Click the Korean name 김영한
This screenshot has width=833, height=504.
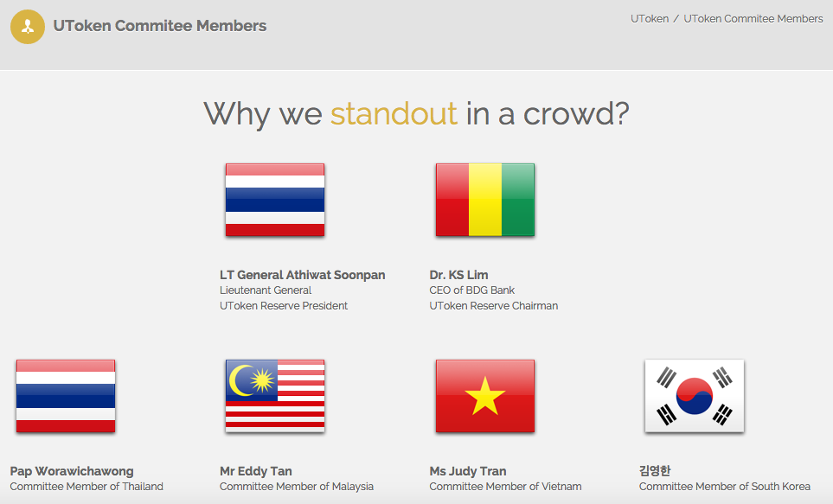coord(655,471)
